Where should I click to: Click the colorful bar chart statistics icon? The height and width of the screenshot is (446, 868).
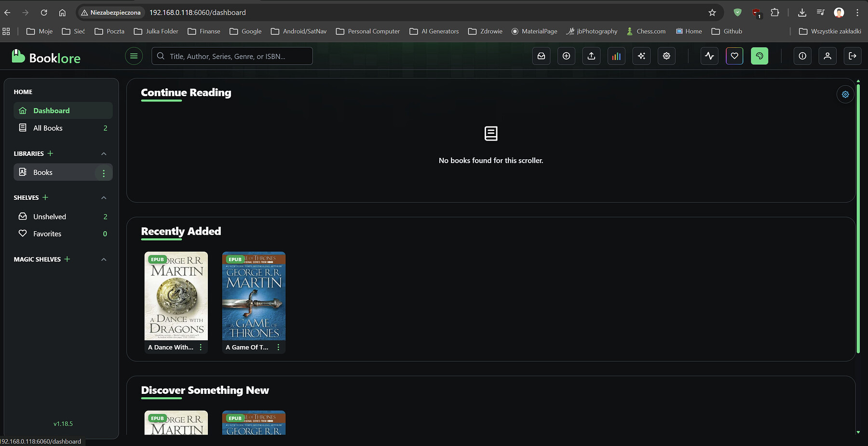point(616,56)
